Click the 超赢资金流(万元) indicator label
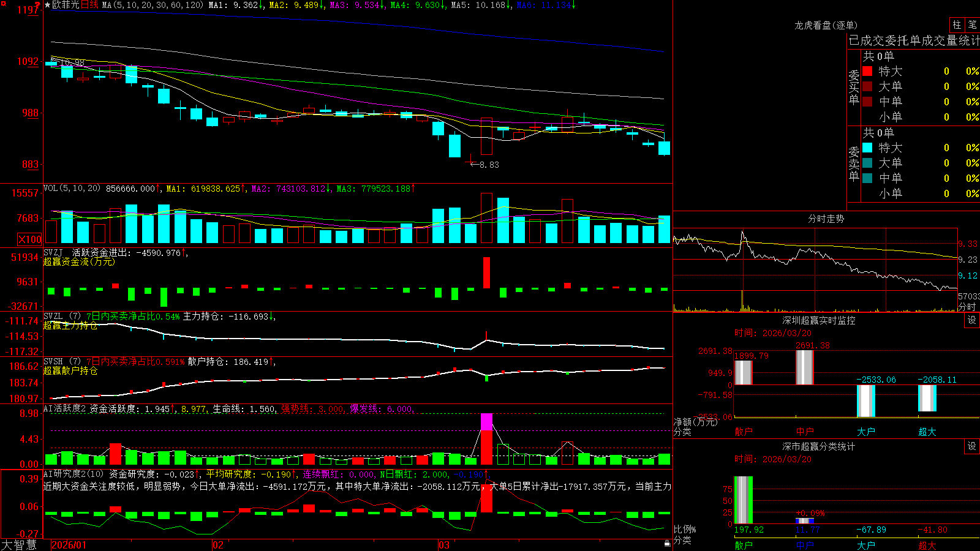Screen dimensions: 980x551 tap(79, 261)
